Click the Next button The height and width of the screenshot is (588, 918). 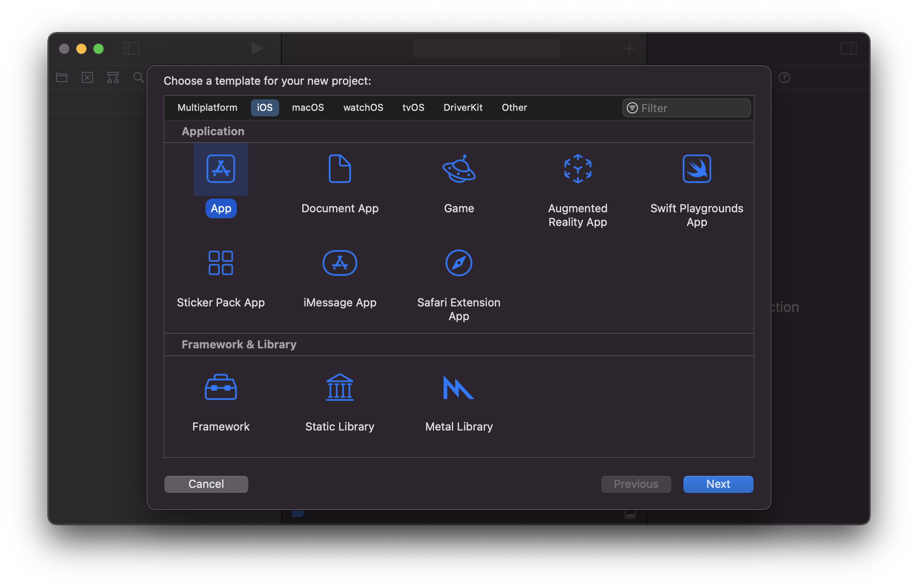point(718,484)
